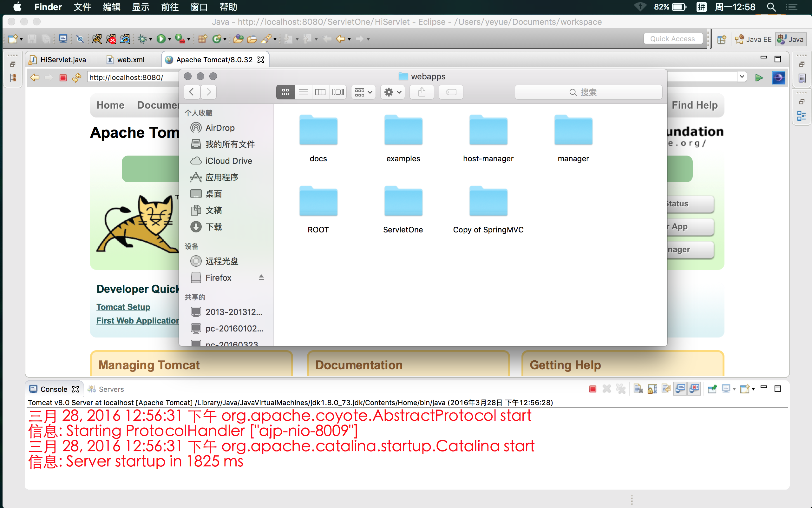Switch Finder to list view
This screenshot has width=812, height=508.
[x=303, y=92]
